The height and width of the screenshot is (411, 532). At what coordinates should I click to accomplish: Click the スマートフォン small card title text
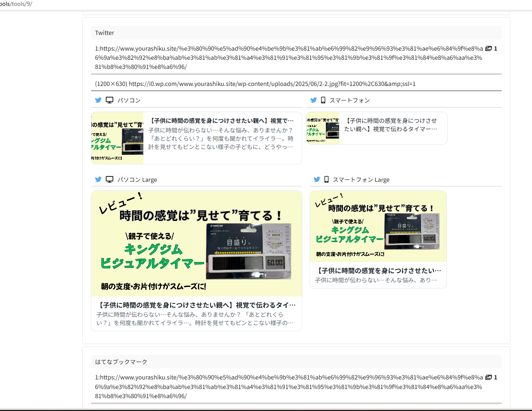[x=391, y=125]
